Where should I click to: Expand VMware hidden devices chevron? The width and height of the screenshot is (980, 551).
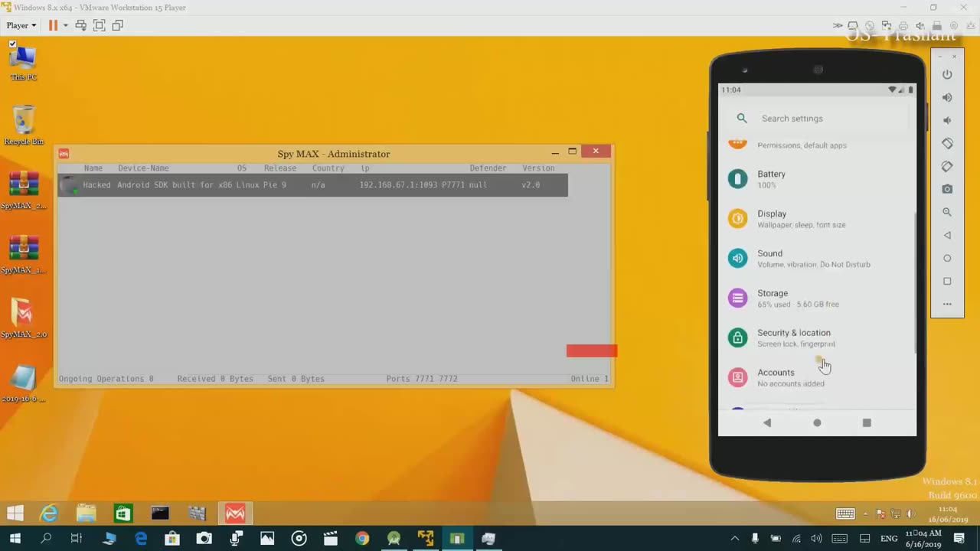[x=838, y=25]
